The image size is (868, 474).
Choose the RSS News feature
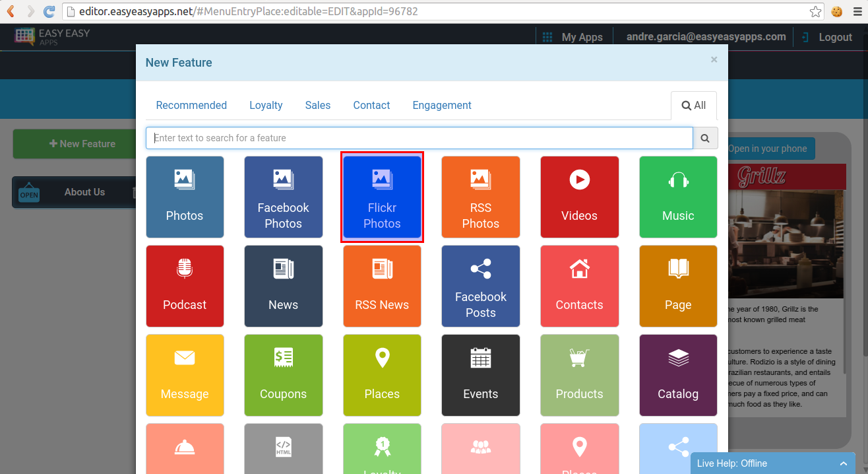tap(382, 286)
